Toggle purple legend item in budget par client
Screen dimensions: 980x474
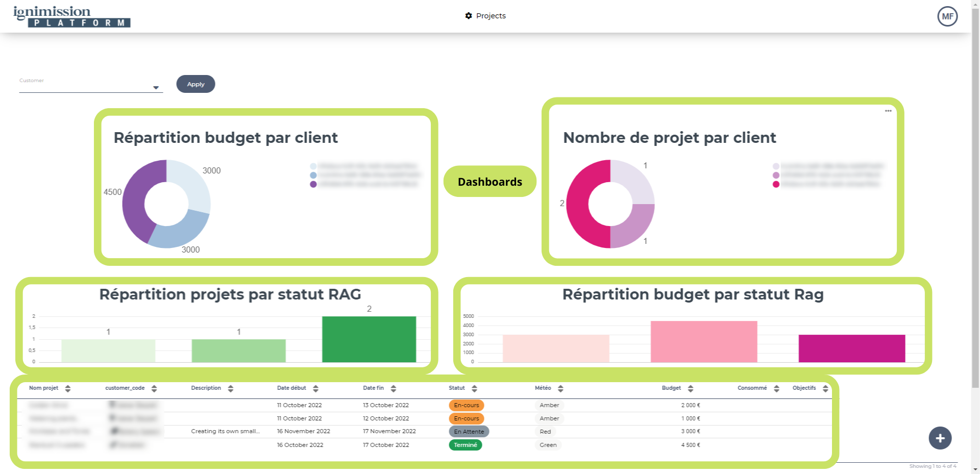click(x=313, y=184)
